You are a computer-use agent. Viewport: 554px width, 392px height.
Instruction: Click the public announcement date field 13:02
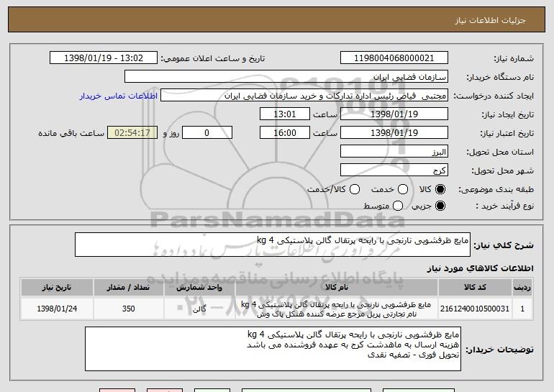(104, 58)
